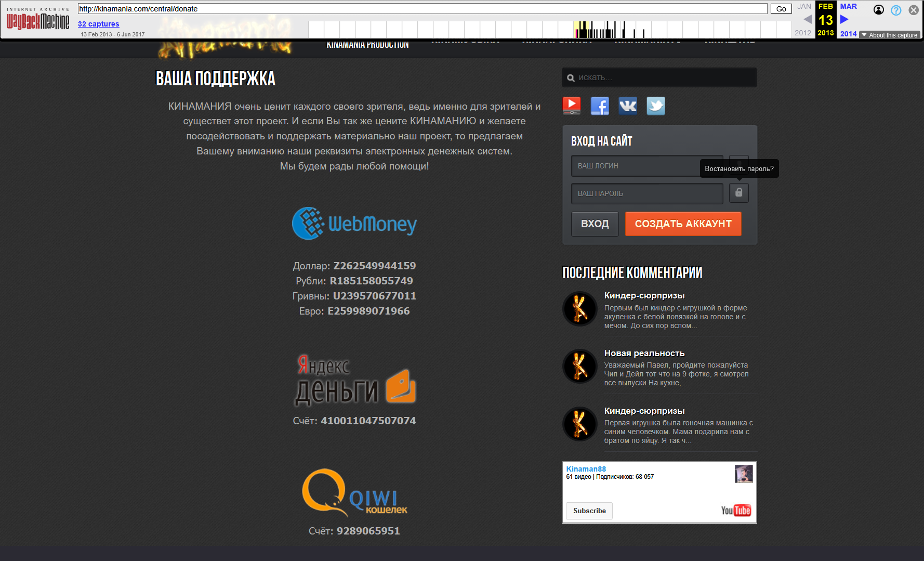Click the comment text starting 'Уважаемый Павел'
The image size is (924, 561).
677,374
